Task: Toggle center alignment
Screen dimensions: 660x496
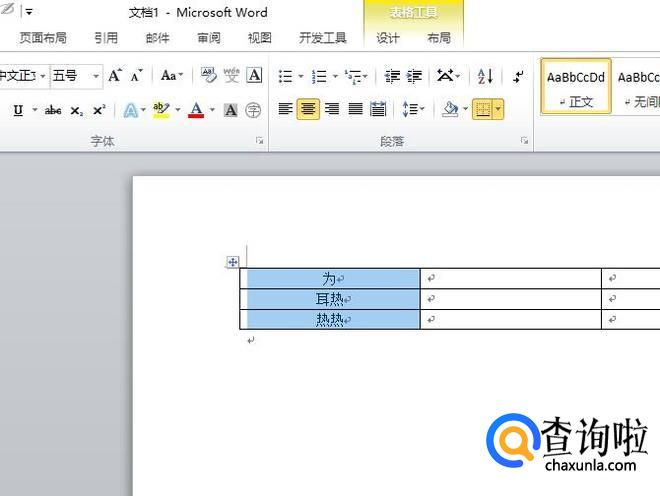Action: tap(308, 109)
